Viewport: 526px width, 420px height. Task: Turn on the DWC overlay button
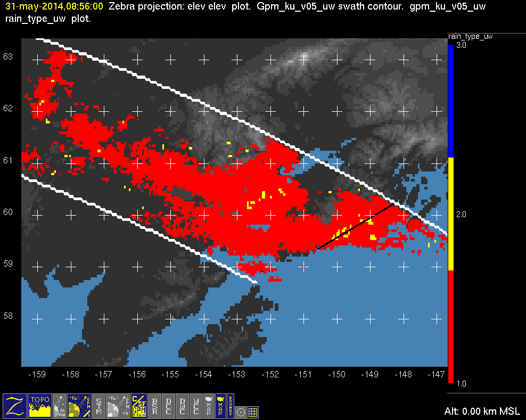point(182,405)
